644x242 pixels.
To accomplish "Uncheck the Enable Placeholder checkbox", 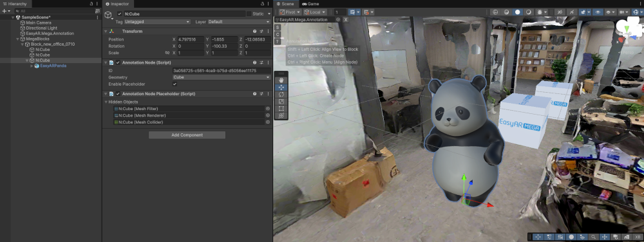I will pos(175,84).
